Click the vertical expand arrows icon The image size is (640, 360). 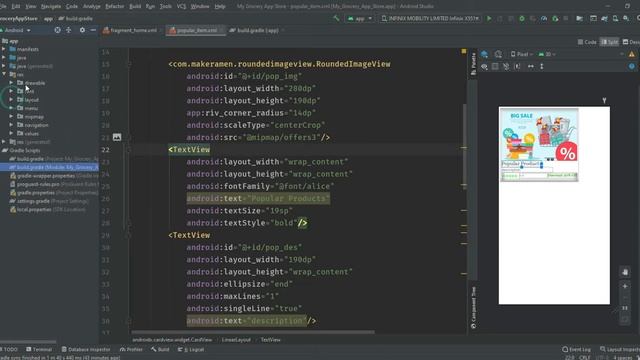click(x=542, y=66)
